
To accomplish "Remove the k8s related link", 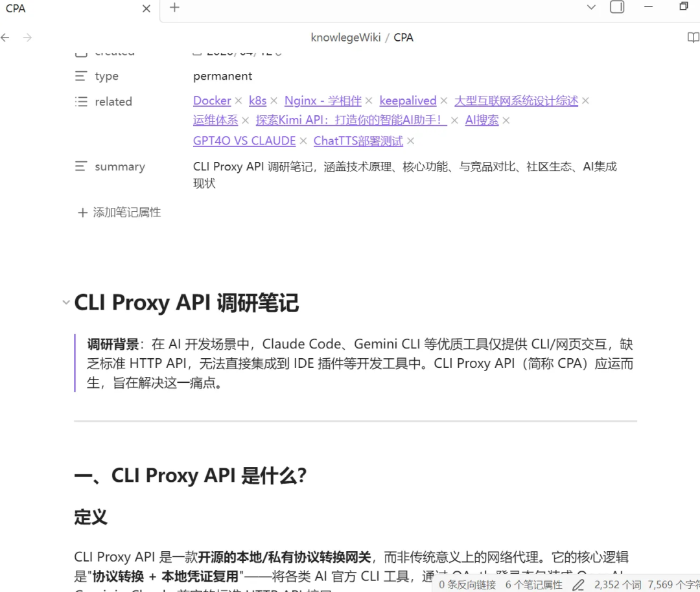I will tap(274, 101).
